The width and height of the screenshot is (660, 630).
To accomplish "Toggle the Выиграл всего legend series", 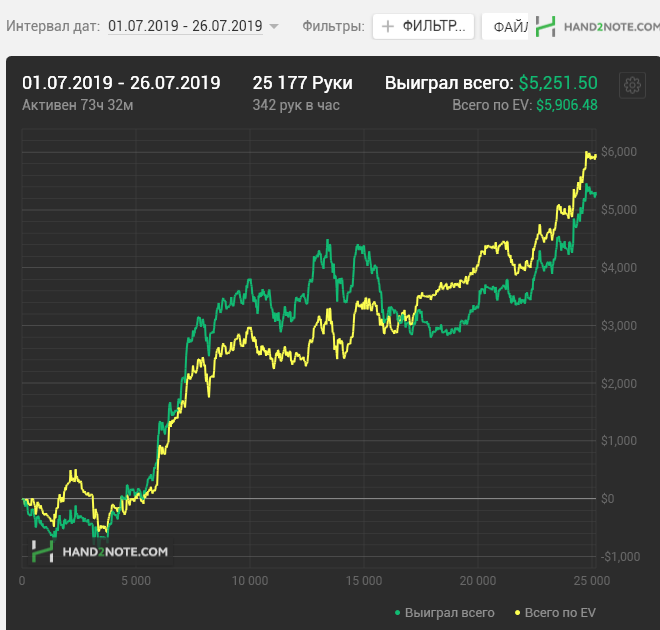I will coord(444,613).
